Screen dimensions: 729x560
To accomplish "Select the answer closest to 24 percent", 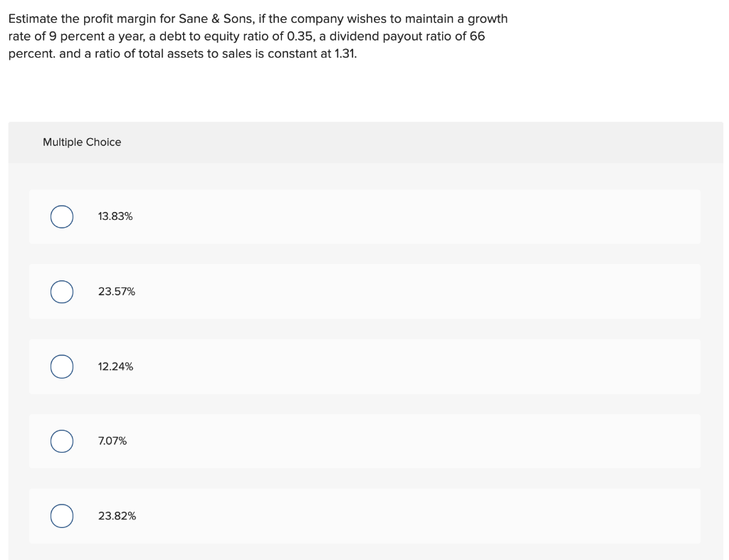I will point(117,516).
